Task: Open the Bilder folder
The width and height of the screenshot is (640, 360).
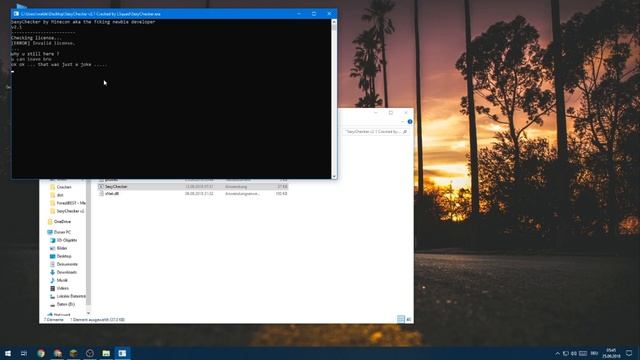Action: pyautogui.click(x=59, y=248)
